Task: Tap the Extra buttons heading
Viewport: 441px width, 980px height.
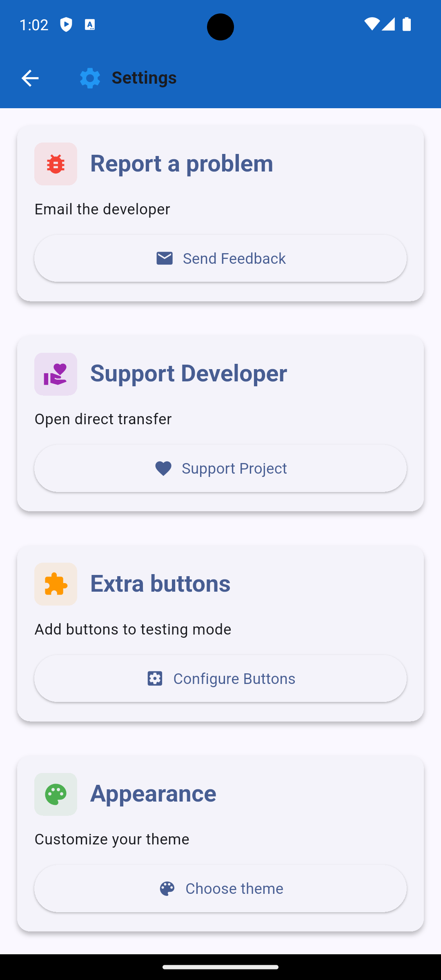Action: click(x=160, y=584)
